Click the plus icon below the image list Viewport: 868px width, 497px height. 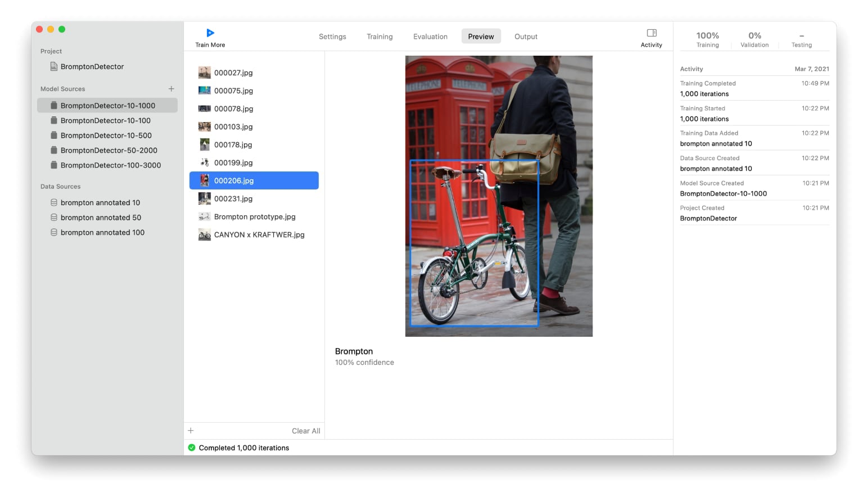point(191,431)
